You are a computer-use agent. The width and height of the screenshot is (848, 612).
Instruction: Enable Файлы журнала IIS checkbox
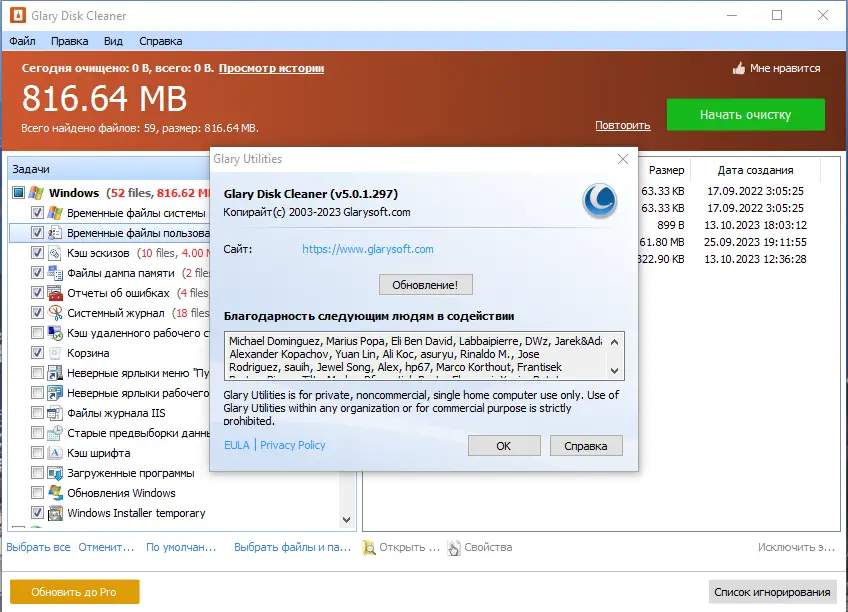click(37, 413)
